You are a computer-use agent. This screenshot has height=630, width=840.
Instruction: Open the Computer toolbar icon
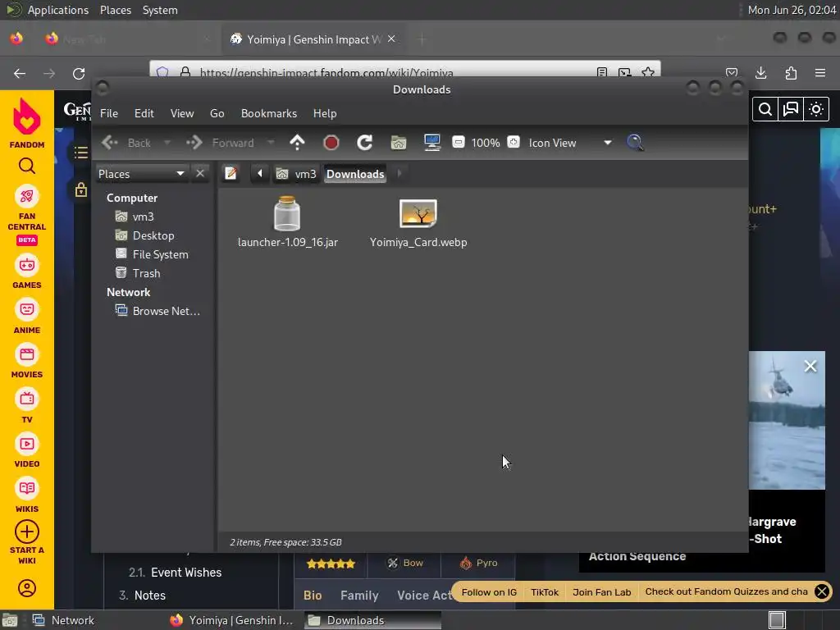(431, 143)
